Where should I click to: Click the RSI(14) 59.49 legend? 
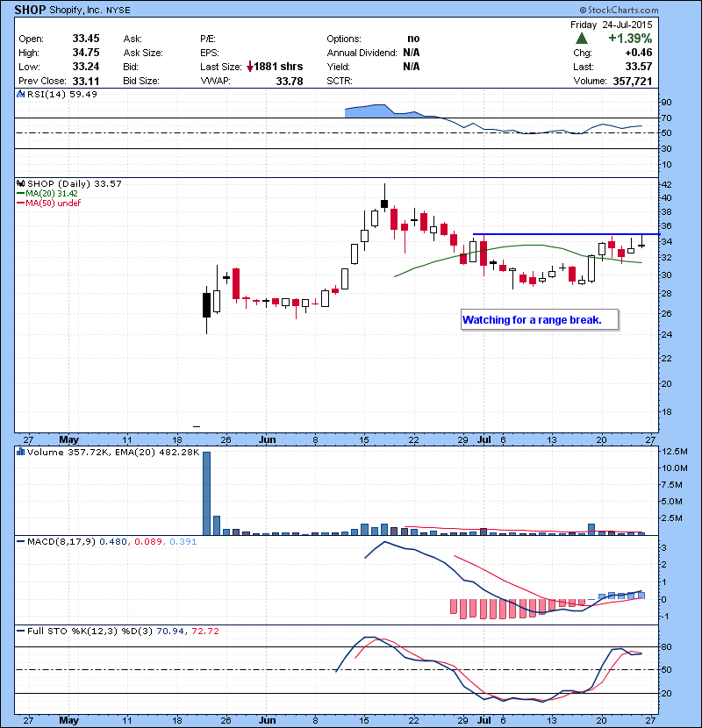pyautogui.click(x=62, y=94)
